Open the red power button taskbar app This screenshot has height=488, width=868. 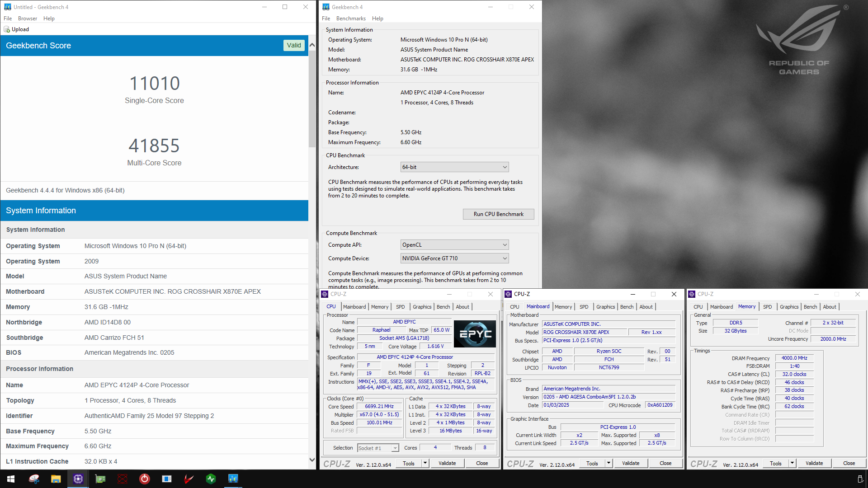point(145,479)
